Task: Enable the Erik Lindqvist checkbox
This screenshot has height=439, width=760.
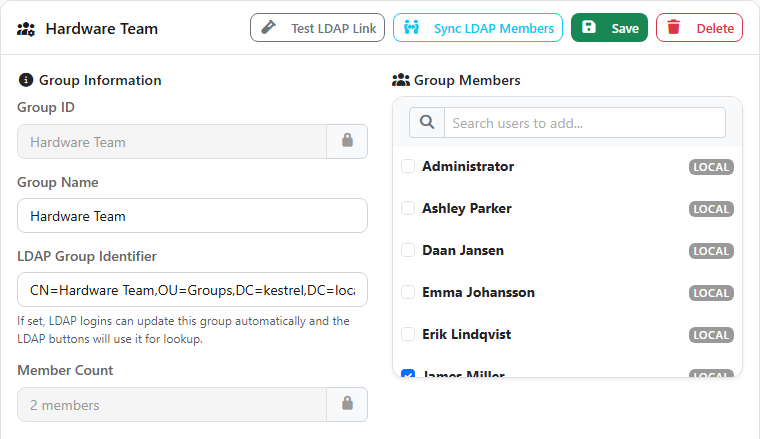Action: tap(408, 334)
